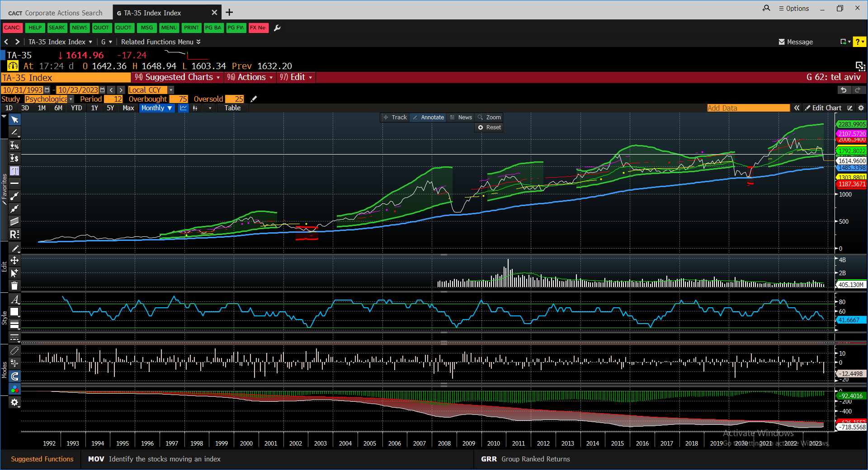
Task: Open chart settings gear near Edit Chart
Action: 861,108
